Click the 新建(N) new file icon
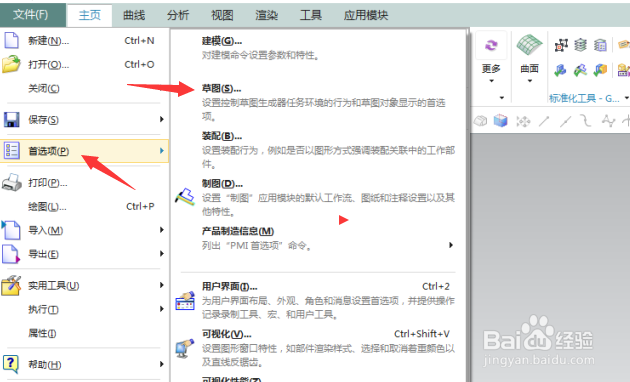Image resolution: width=630 pixels, height=382 pixels. pos(11,41)
